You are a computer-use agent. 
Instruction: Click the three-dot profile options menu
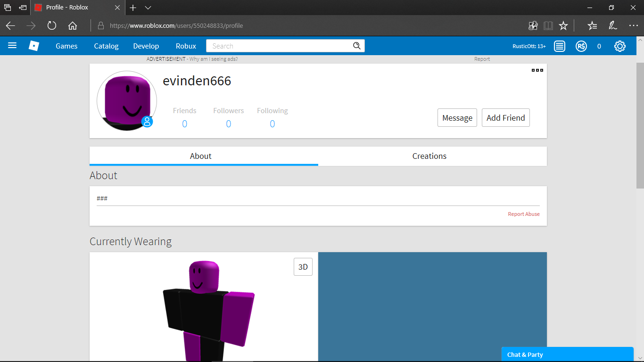[x=537, y=70]
